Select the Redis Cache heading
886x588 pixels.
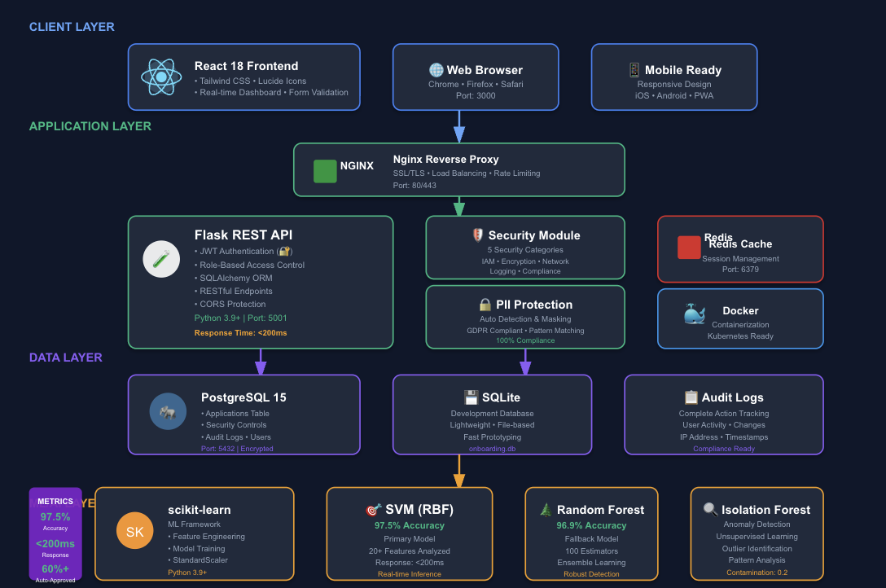tap(740, 244)
